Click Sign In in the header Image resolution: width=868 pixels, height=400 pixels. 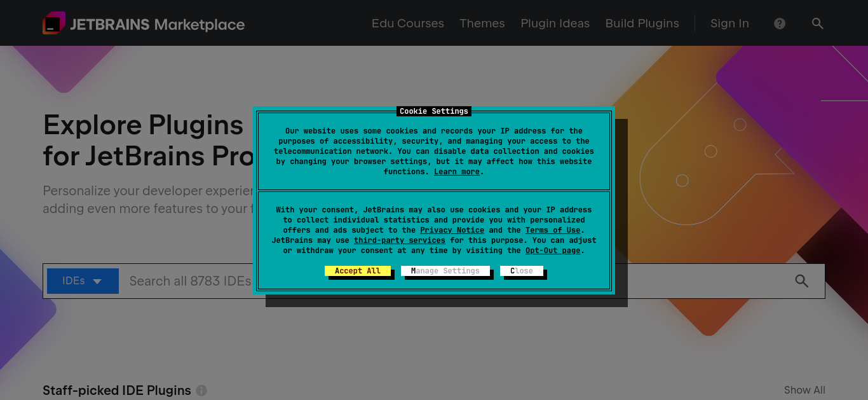(x=729, y=24)
